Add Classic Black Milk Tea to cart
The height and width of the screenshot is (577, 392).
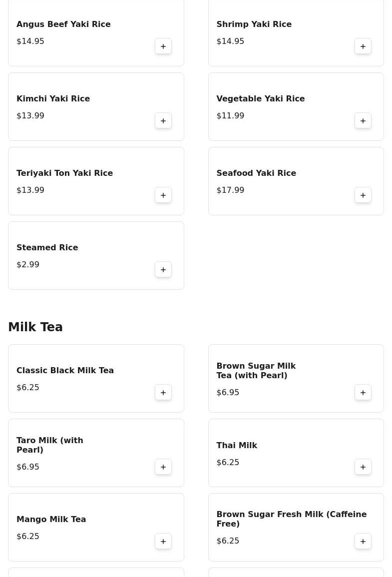(163, 393)
